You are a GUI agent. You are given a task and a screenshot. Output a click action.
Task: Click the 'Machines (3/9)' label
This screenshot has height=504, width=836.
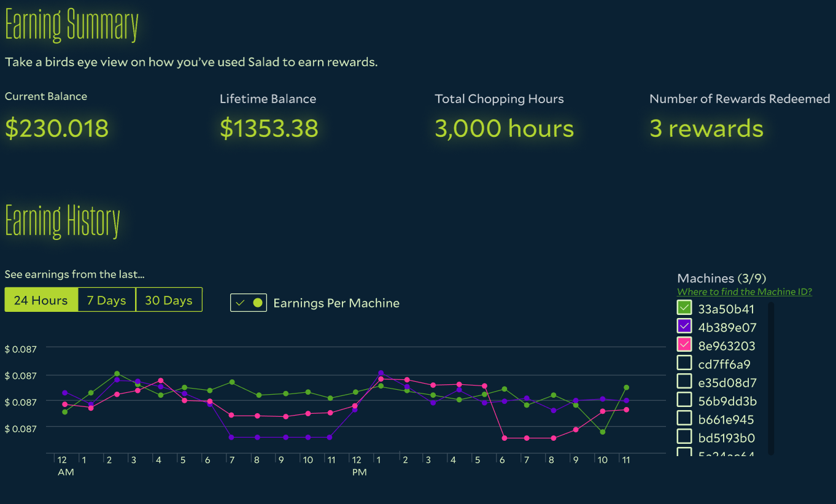(722, 278)
